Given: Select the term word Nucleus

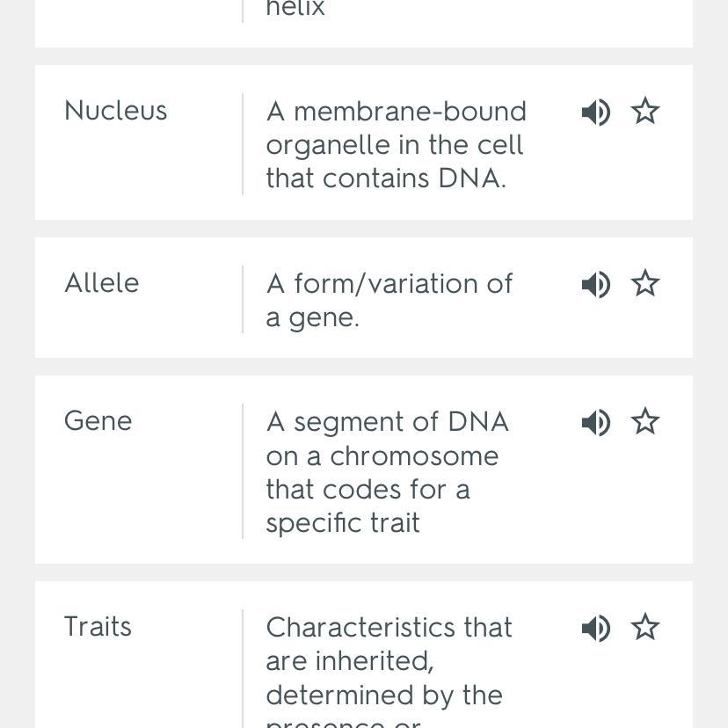Looking at the screenshot, I should coord(115,111).
